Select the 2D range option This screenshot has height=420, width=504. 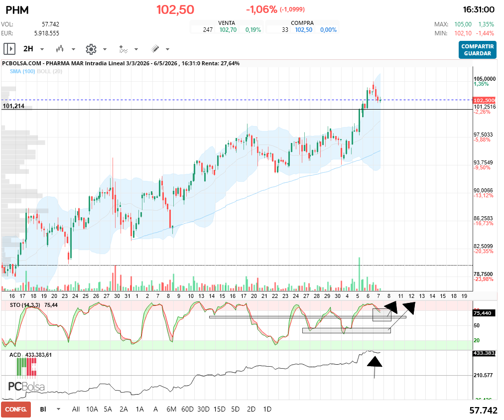[x=251, y=409]
